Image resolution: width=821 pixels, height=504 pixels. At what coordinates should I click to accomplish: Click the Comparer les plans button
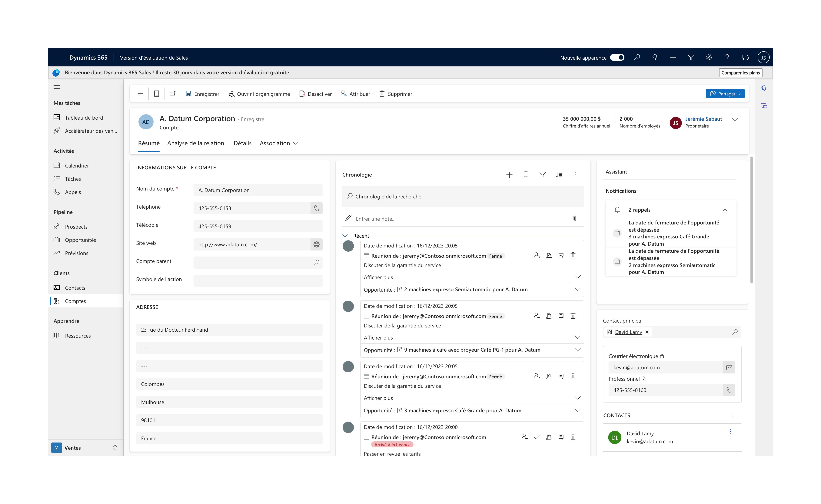coord(740,73)
